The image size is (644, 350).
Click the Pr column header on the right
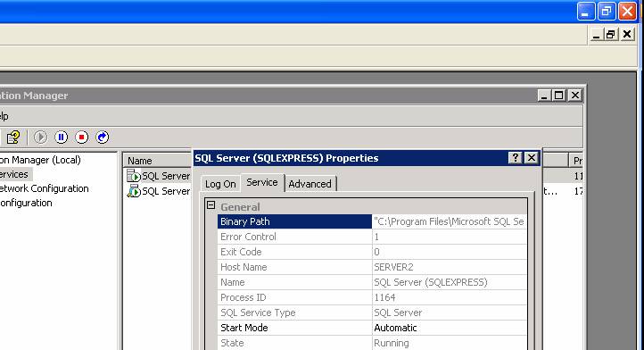pyautogui.click(x=576, y=161)
